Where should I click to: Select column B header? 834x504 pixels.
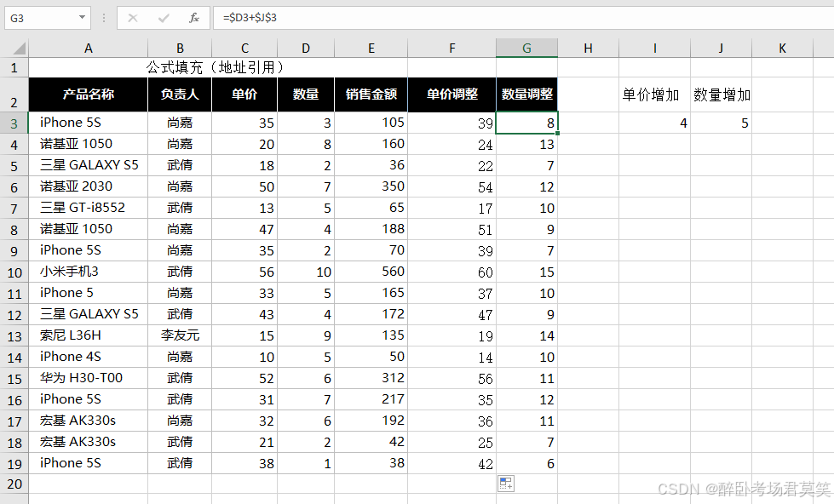pyautogui.click(x=180, y=49)
